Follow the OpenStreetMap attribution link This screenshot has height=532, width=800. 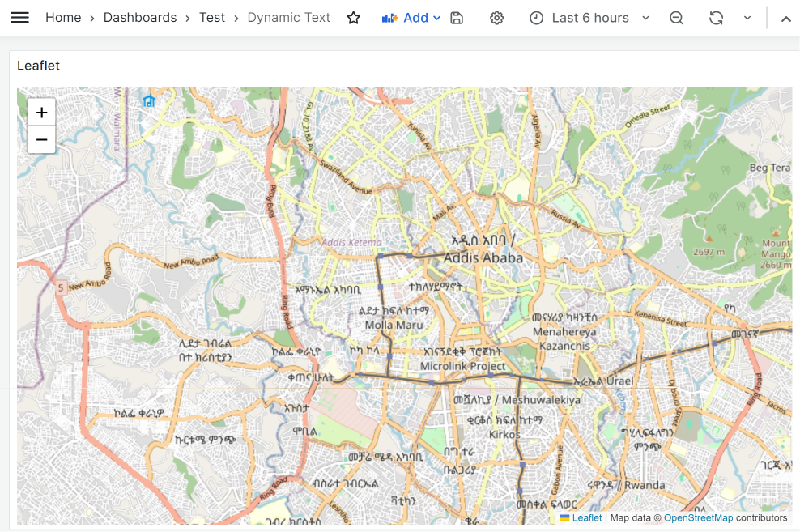tap(697, 517)
